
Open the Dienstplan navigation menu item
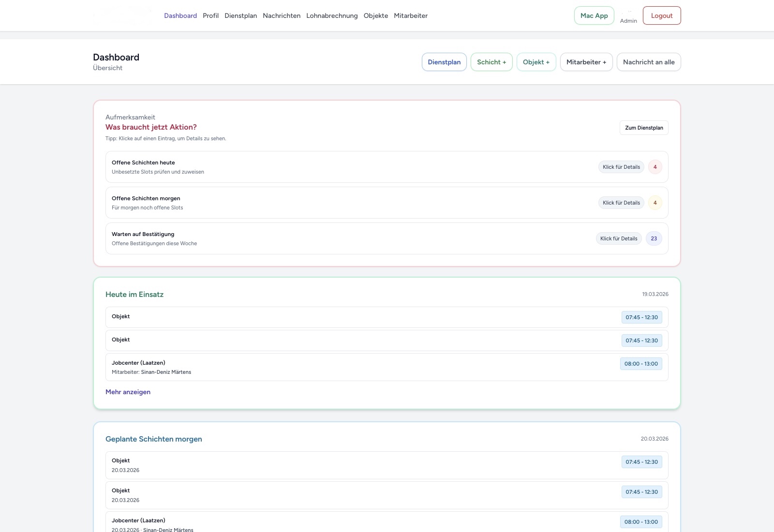point(240,15)
